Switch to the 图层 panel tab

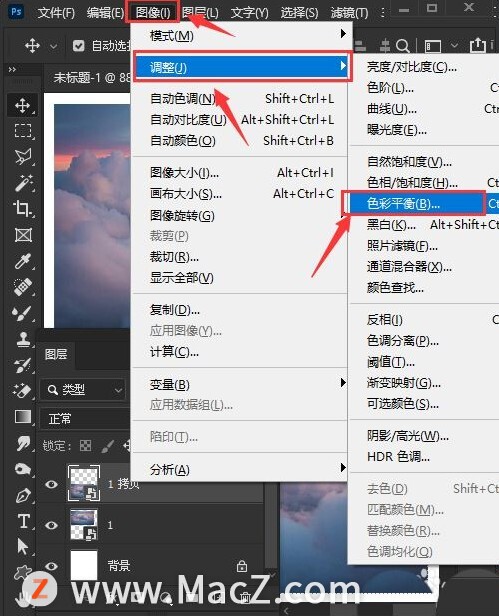pos(55,354)
